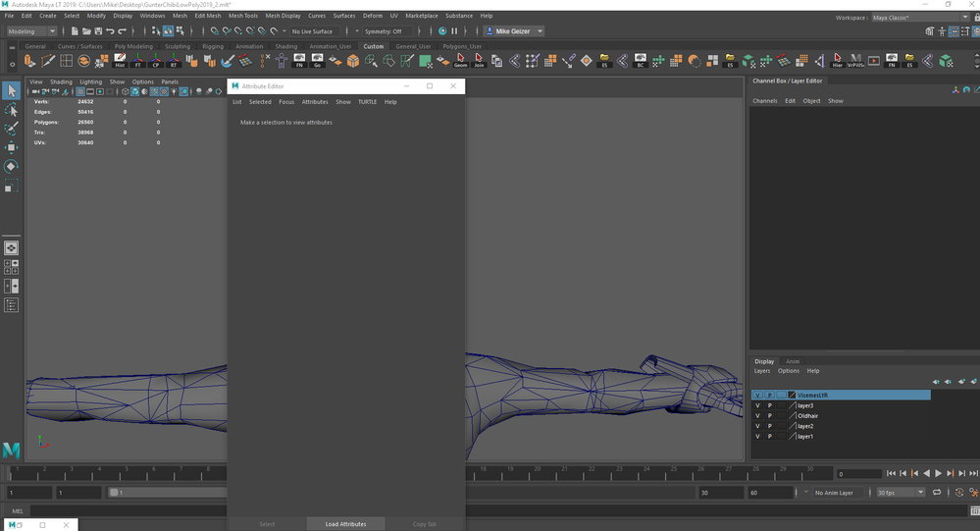Viewport: 980px width, 531px height.
Task: Run the Geom shelf button
Action: (x=461, y=61)
